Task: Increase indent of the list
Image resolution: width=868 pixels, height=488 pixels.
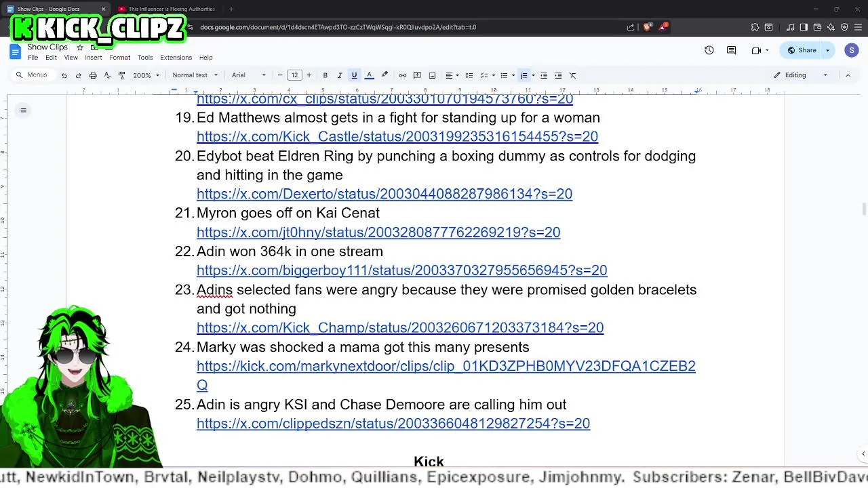Action: 558,75
